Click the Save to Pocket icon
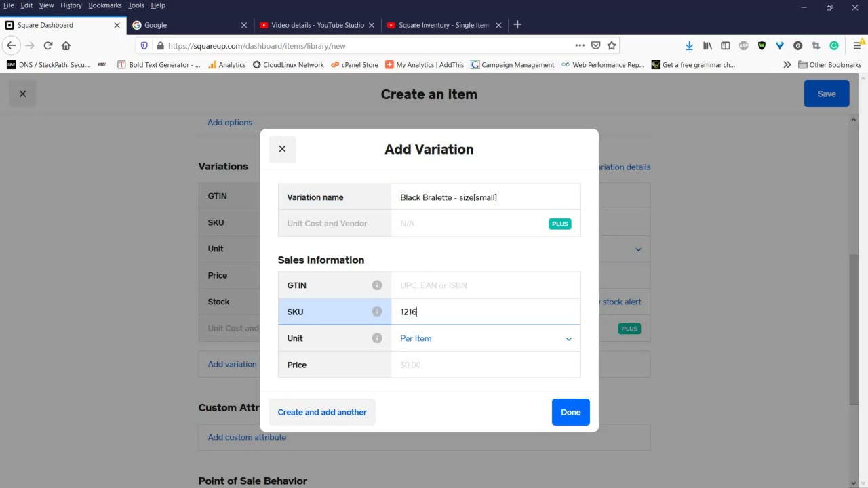 pyautogui.click(x=595, y=45)
